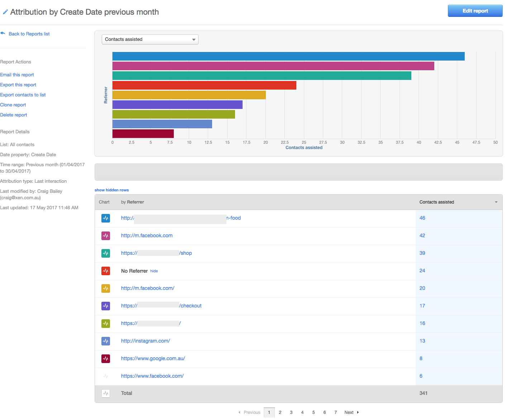This screenshot has height=420, width=507.
Task: Go to page 2 of results
Action: point(280,412)
